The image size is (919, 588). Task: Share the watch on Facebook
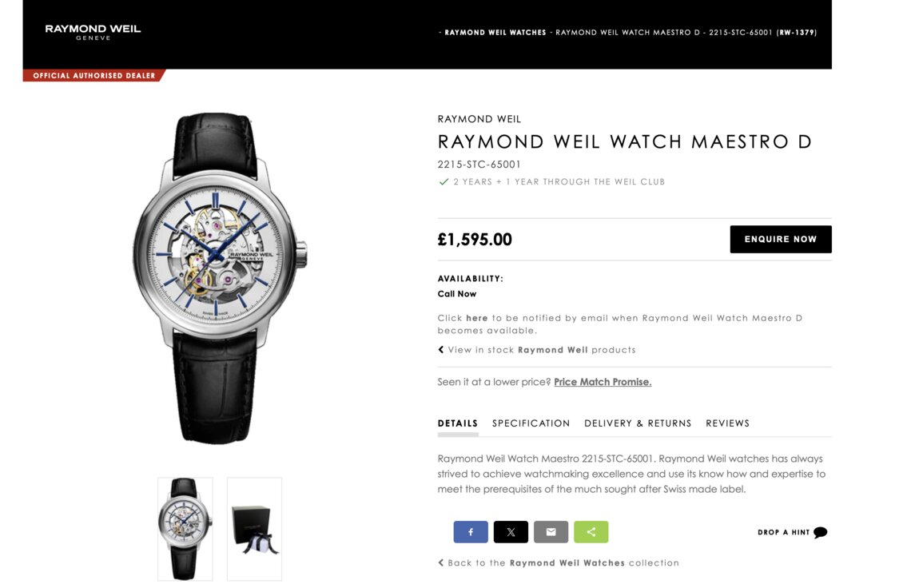(x=470, y=532)
